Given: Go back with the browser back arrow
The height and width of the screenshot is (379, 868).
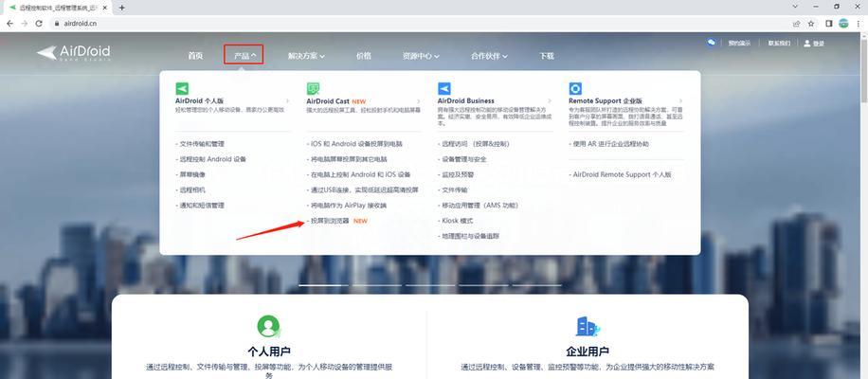Looking at the screenshot, I should (9, 24).
